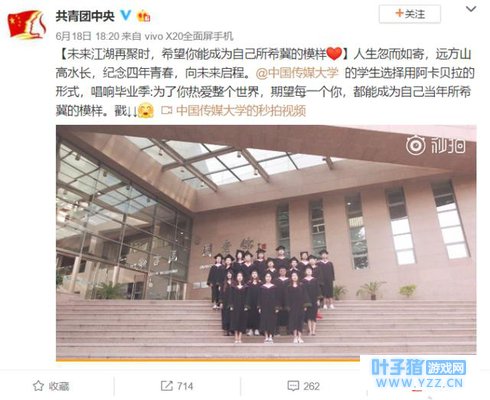
Task: Click the orange video progress bar
Action: (x=208, y=359)
